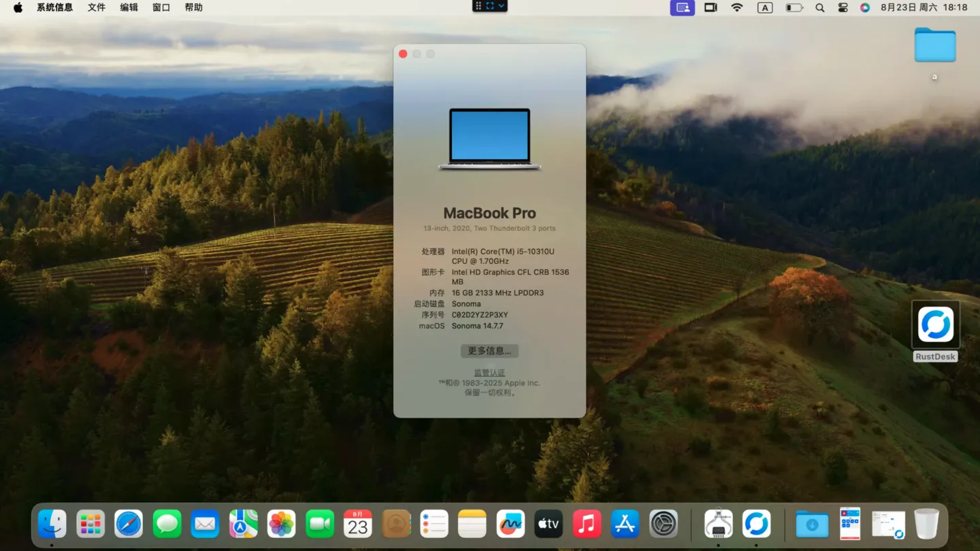Launch Freeform from the Dock
This screenshot has height=551, width=980.
(510, 524)
